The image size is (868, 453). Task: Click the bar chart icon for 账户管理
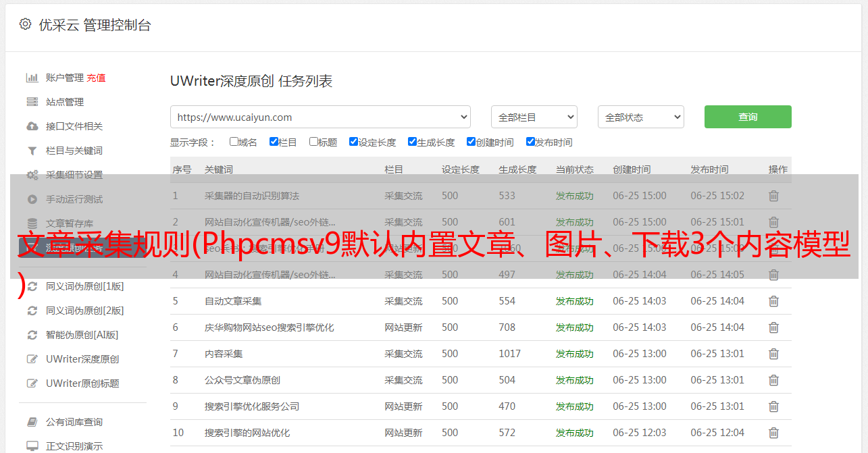coord(32,78)
